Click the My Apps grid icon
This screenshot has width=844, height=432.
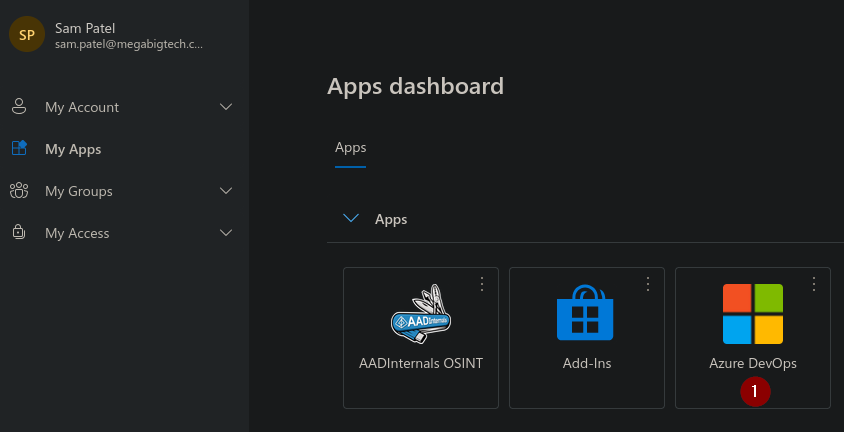[18, 149]
